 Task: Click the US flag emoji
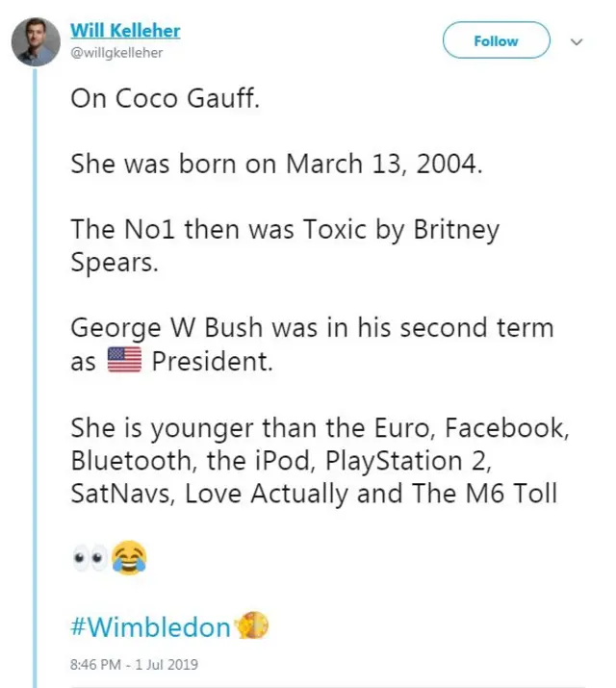(x=122, y=361)
